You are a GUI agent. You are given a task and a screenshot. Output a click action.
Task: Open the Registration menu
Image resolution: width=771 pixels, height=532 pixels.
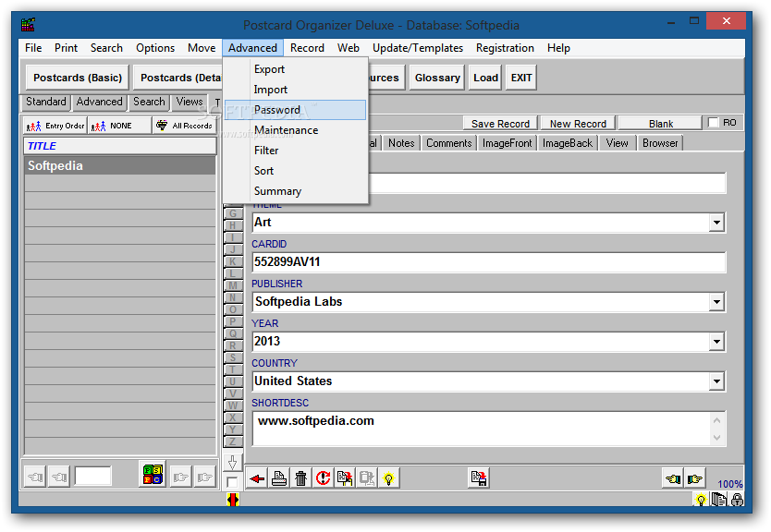[505, 48]
